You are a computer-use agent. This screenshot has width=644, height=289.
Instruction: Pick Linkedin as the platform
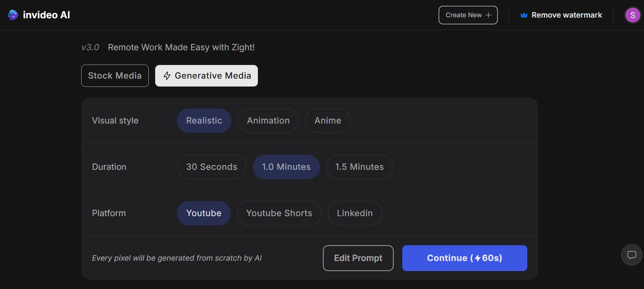coord(355,213)
